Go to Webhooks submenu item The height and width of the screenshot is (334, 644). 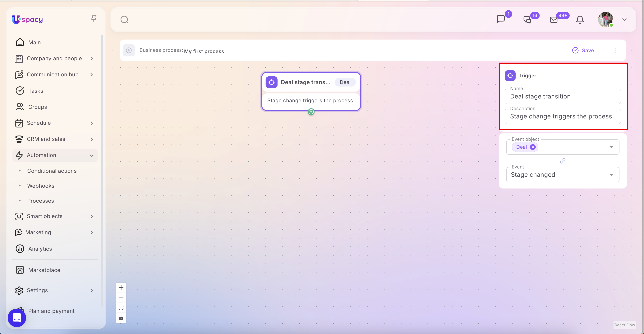click(41, 186)
